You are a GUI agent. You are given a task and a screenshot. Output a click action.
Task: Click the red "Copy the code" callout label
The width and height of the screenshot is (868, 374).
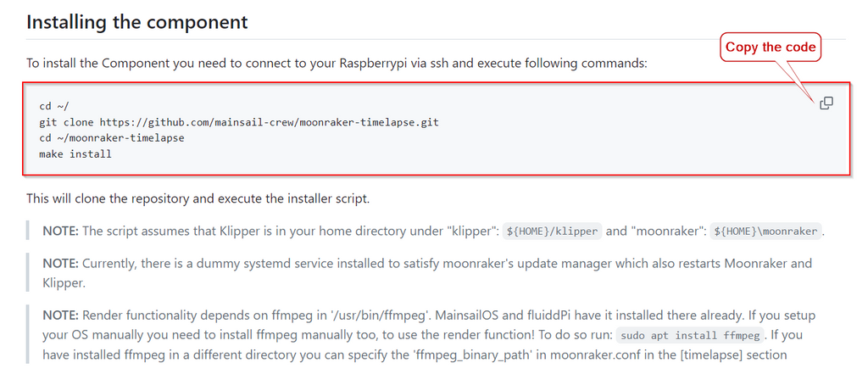coord(771,47)
